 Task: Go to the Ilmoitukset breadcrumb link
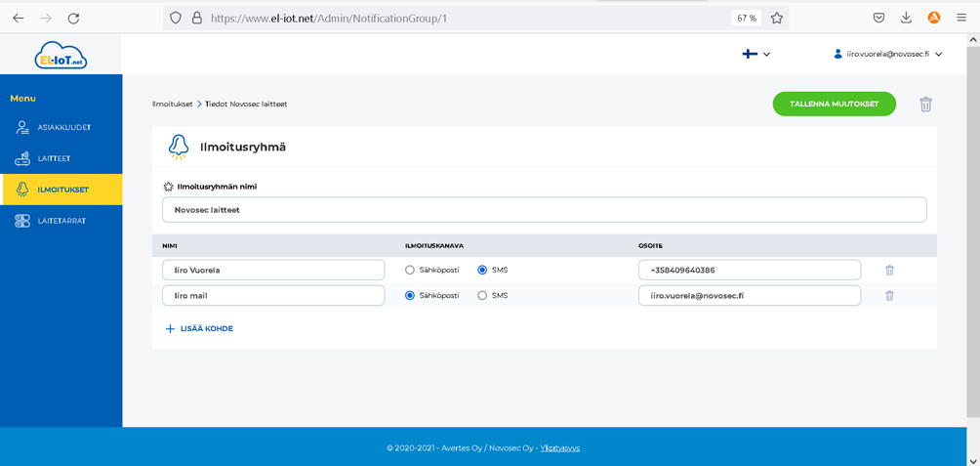173,104
